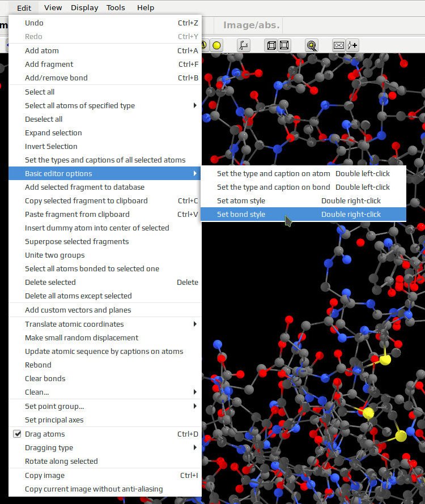Select the orthographic box view icon
Screen dimensions: 425x504
(284, 45)
